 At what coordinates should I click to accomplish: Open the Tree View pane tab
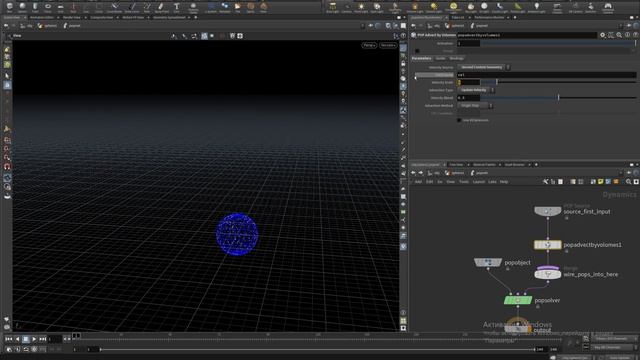click(456, 164)
